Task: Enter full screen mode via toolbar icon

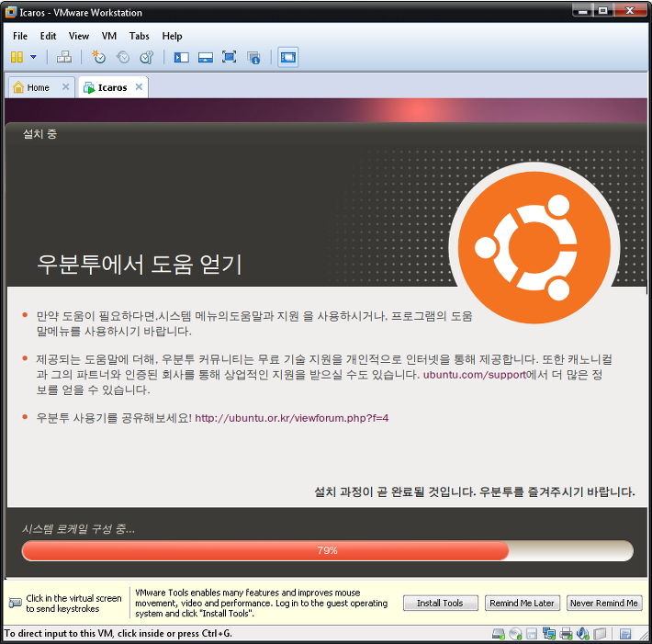Action: click(x=229, y=57)
